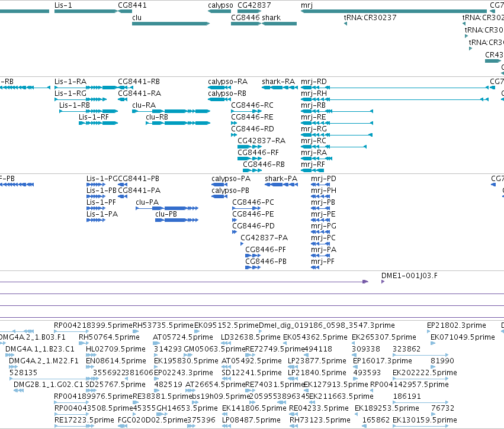The height and width of the screenshot is (429, 504).
Task: Select the CG8441 gene label
Action: coord(133,5)
